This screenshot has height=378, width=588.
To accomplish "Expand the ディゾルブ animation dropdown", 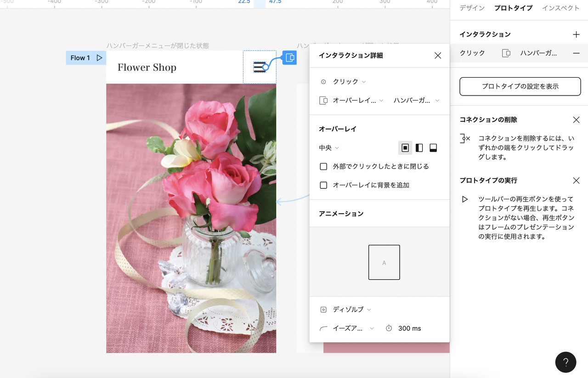I will 351,310.
